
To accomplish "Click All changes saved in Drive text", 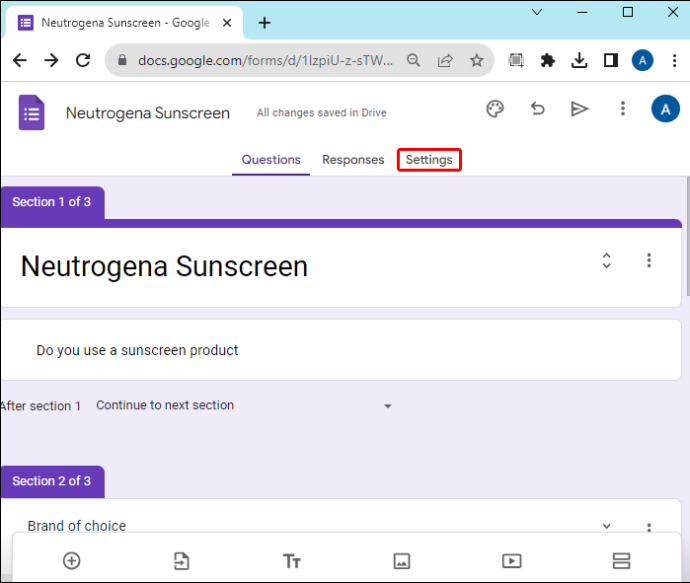I will (x=322, y=113).
